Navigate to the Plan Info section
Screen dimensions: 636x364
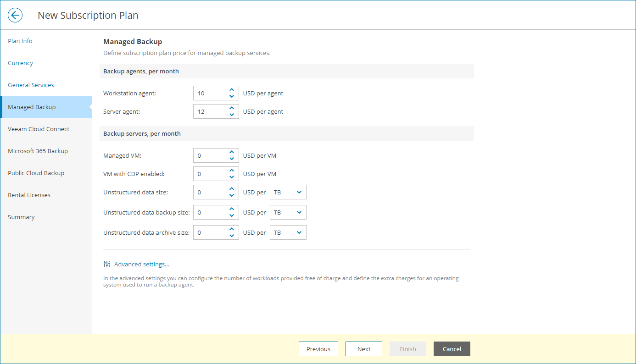pos(20,41)
